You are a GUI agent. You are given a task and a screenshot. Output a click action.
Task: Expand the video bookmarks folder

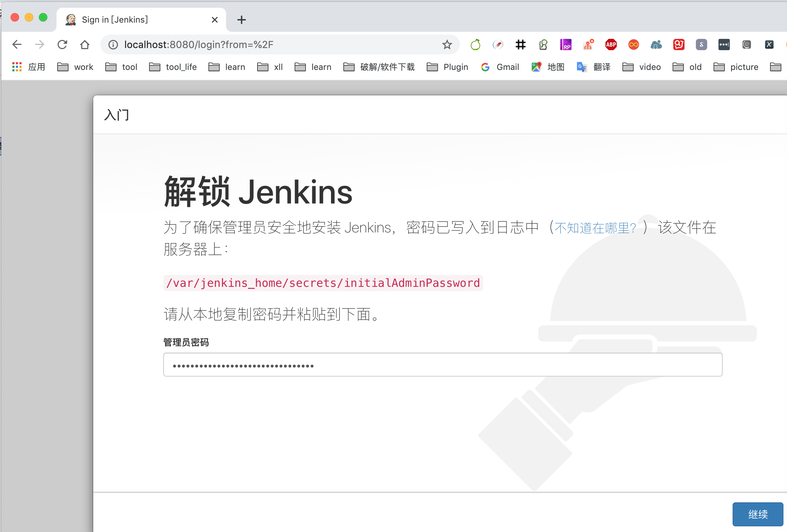pos(642,67)
